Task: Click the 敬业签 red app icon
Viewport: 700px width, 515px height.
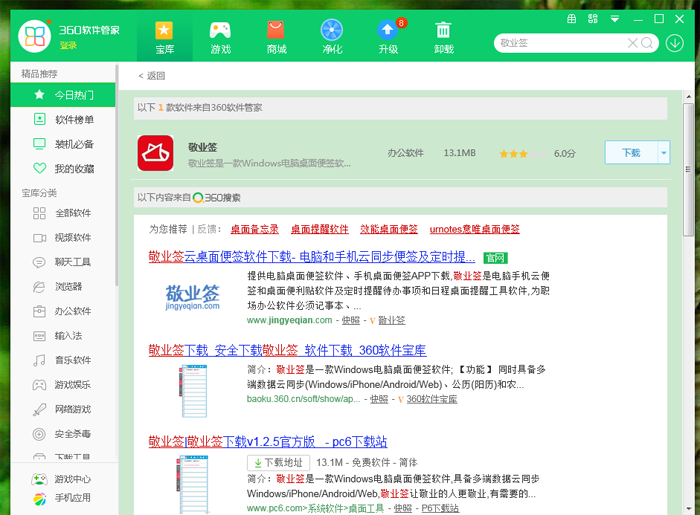Action: coord(155,153)
